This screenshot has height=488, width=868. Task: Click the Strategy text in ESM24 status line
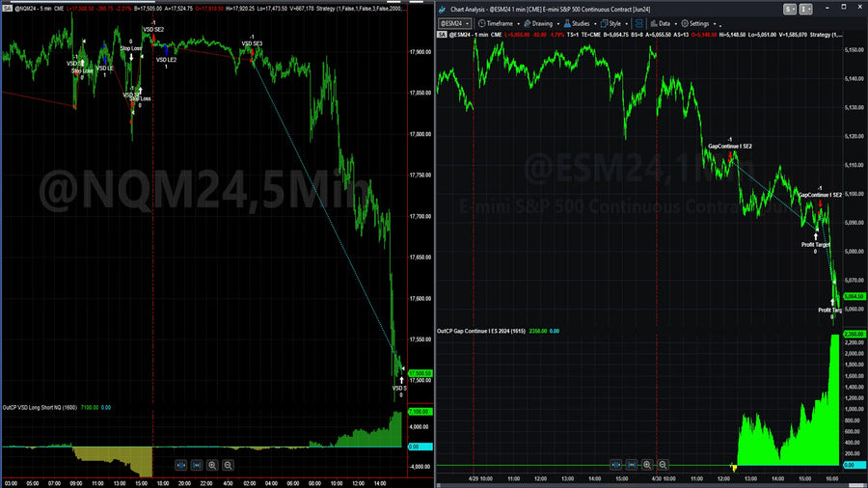826,35
